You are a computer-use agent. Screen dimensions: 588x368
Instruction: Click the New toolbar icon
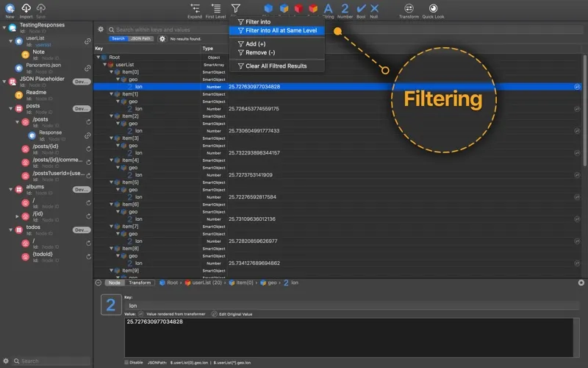[10, 8]
